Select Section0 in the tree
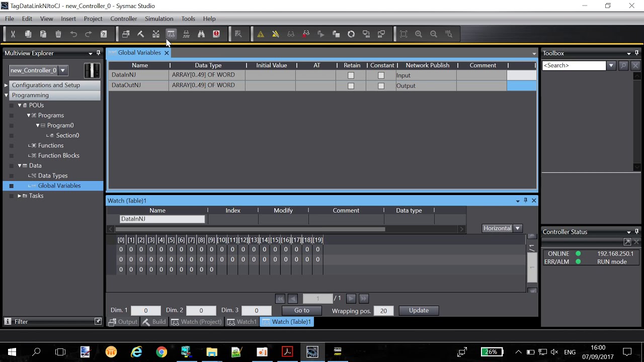 tap(67, 135)
